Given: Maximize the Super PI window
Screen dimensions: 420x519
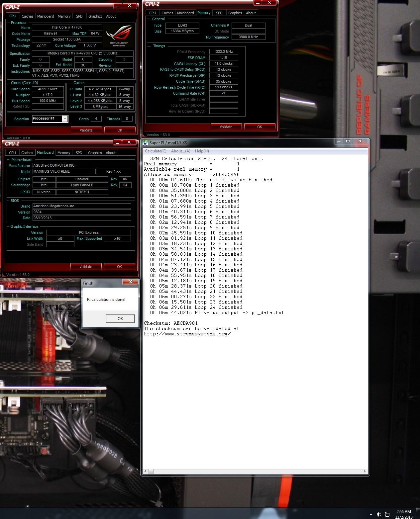Looking at the screenshot, I should [348, 141].
